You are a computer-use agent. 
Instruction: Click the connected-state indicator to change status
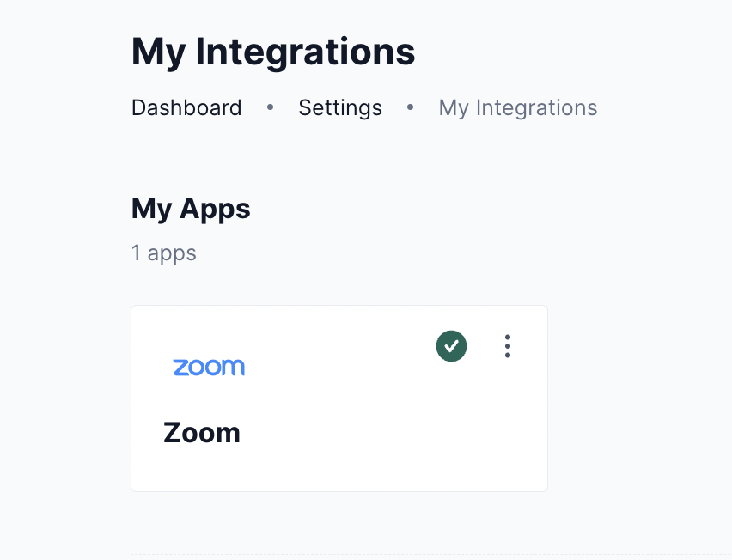[x=451, y=346]
